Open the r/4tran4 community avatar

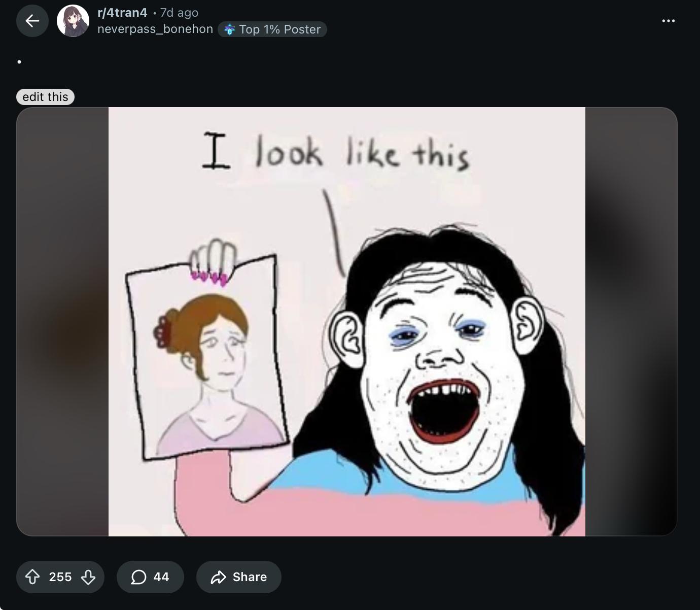pos(73,21)
